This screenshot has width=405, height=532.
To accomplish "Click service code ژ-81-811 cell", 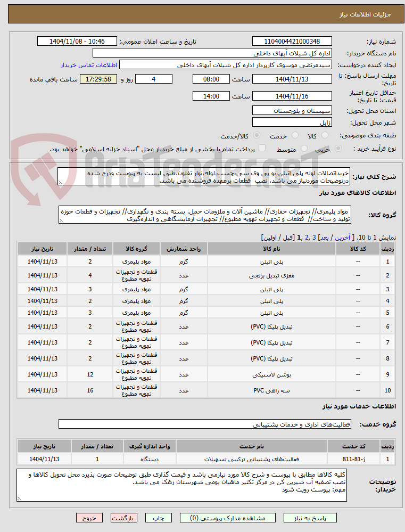I will (354, 459).
